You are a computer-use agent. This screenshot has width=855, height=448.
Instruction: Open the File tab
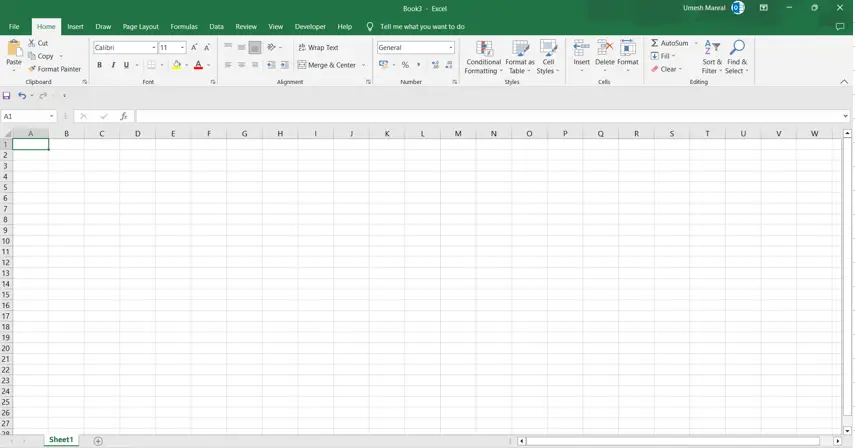(14, 26)
